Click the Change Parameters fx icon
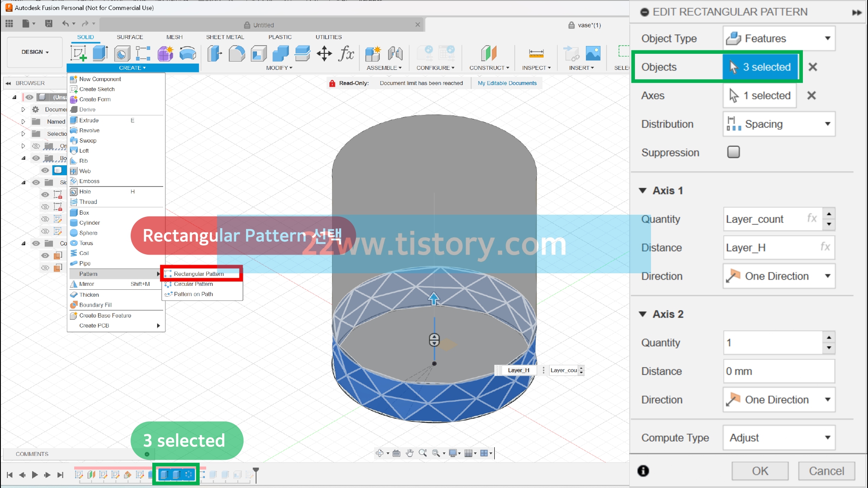This screenshot has width=868, height=488. point(346,53)
